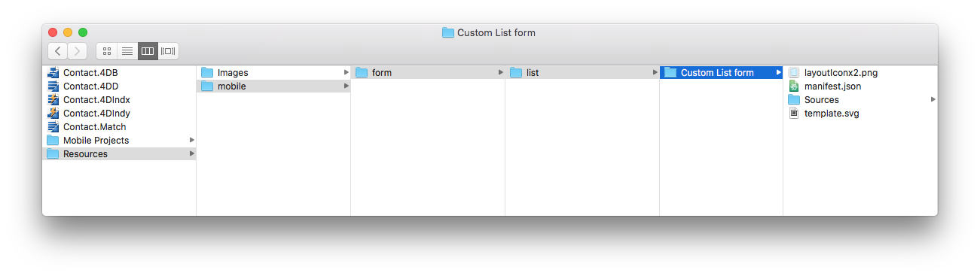This screenshot has width=980, height=276.
Task: Select the column view button
Action: click(148, 51)
